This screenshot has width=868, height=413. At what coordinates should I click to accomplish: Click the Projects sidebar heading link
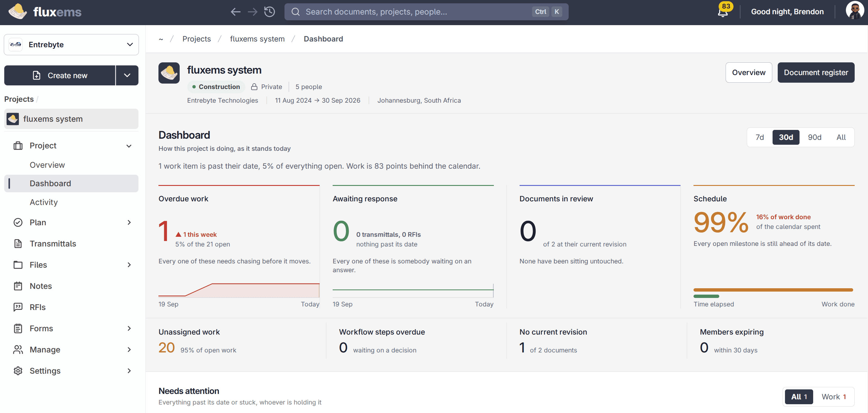coord(19,99)
